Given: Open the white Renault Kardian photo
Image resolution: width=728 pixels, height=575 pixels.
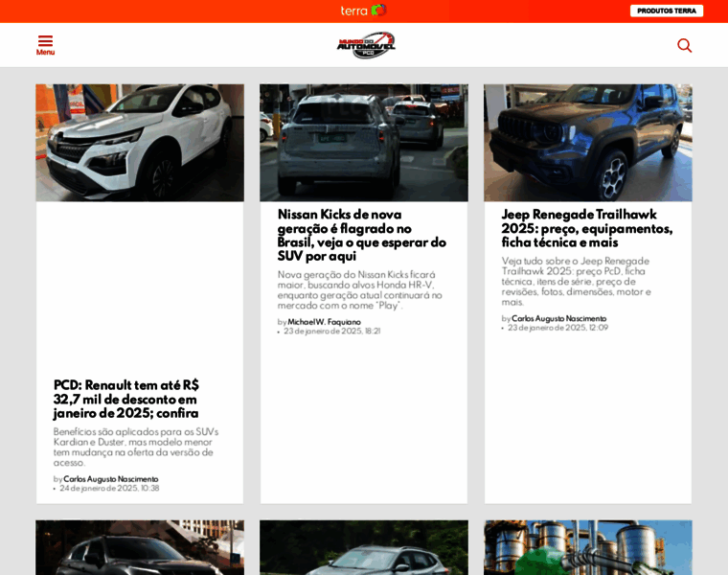Looking at the screenshot, I should (140, 143).
